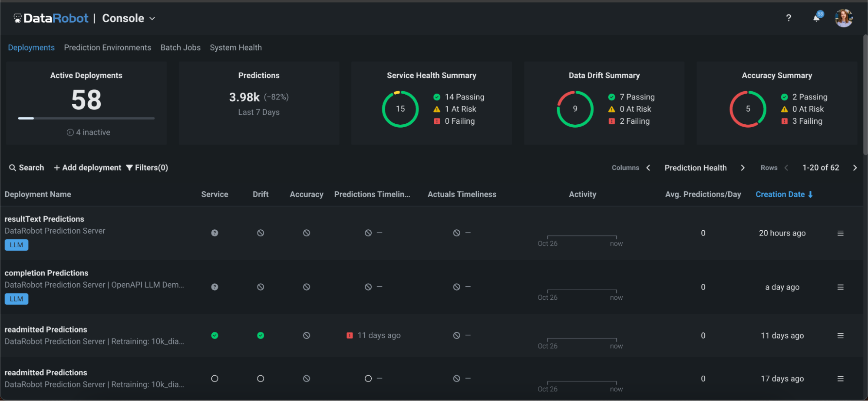The height and width of the screenshot is (401, 868).
Task: Open the Filters funnel icon
Action: pyautogui.click(x=129, y=168)
